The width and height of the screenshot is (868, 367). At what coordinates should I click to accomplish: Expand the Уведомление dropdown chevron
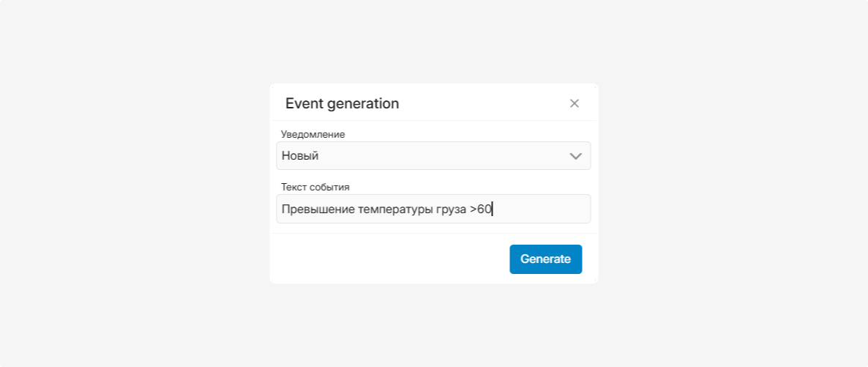(x=576, y=156)
